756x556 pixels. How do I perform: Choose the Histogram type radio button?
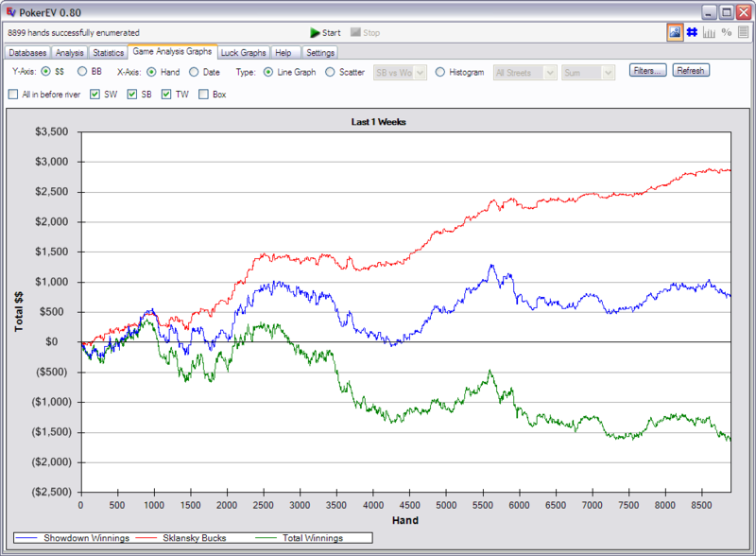coord(439,72)
